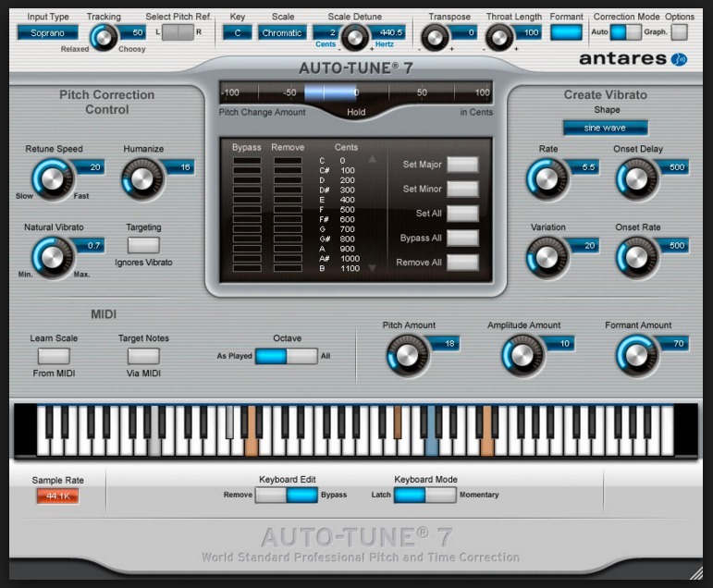Viewport: 713px width, 588px height.
Task: Click the Set Minor button
Action: [462, 189]
